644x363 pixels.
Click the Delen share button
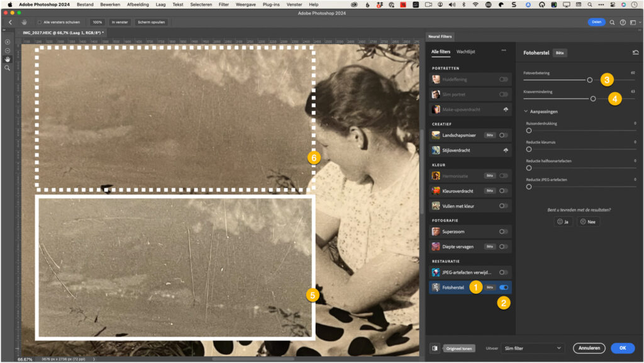coord(596,22)
